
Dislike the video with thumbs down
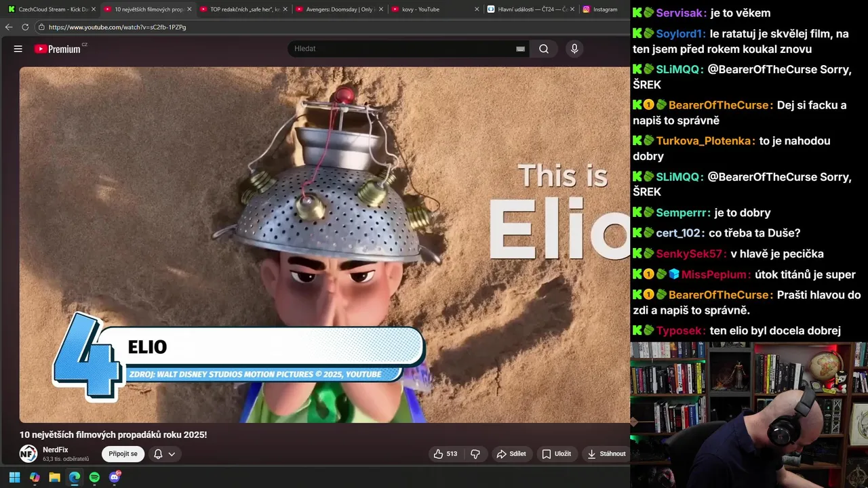click(475, 454)
